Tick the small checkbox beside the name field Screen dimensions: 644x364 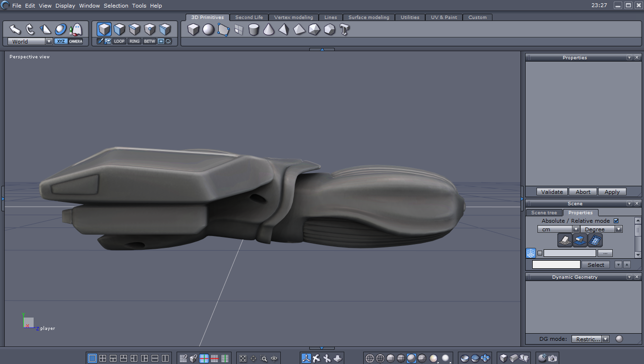pyautogui.click(x=540, y=253)
